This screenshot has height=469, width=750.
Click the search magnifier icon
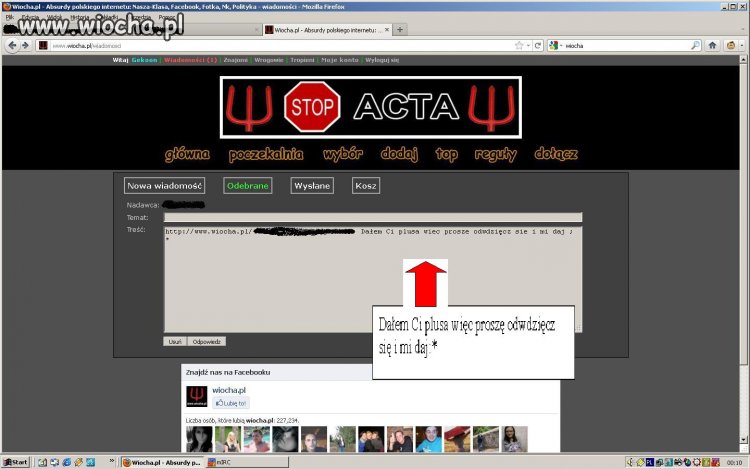point(695,45)
